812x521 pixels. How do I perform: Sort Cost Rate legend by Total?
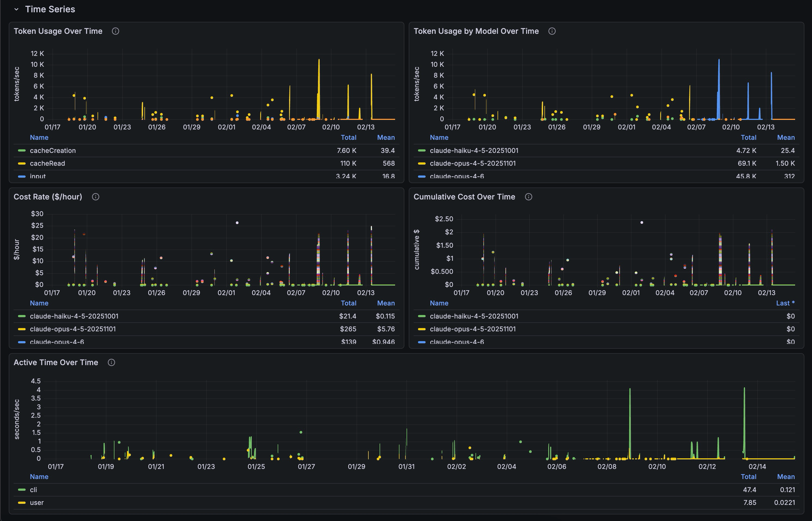pos(348,303)
